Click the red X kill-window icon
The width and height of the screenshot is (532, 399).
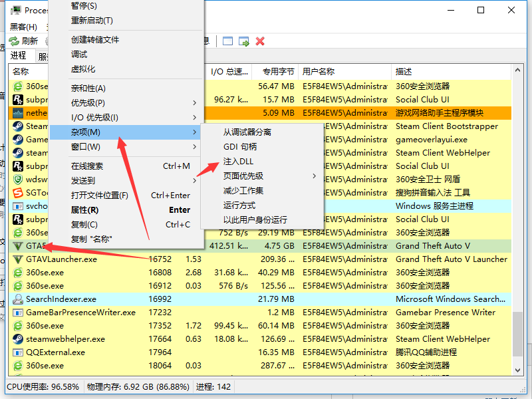pos(260,41)
